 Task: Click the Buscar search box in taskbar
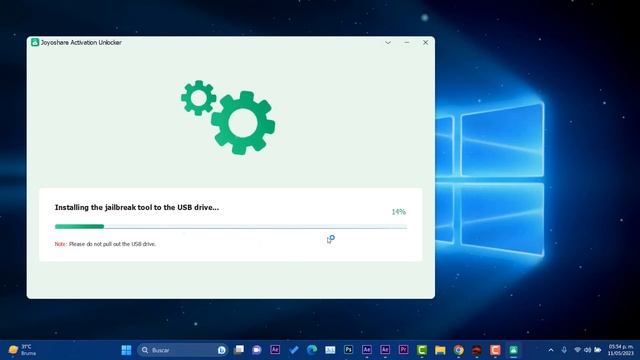[x=182, y=350]
